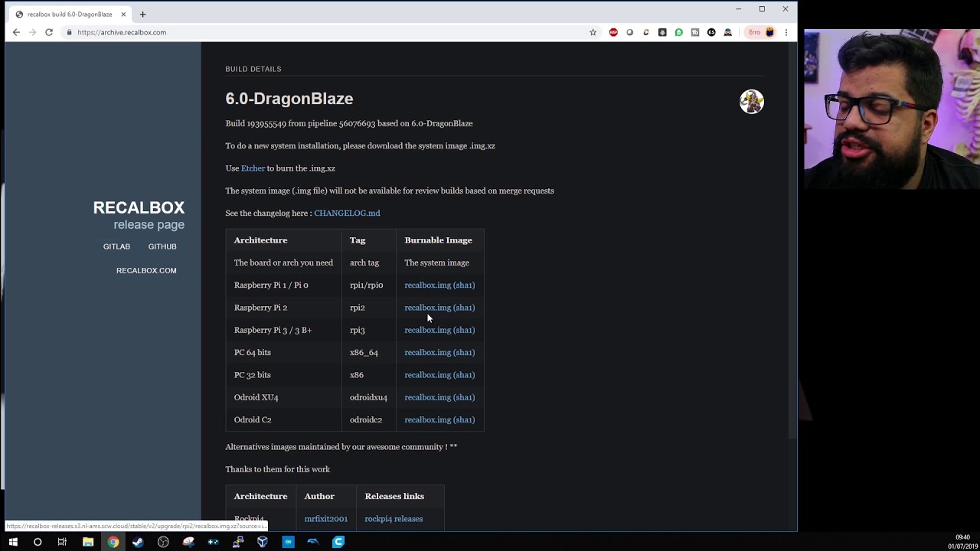The height and width of the screenshot is (551, 980).
Task: Open OBS Studio from the taskbar
Action: pos(163,542)
